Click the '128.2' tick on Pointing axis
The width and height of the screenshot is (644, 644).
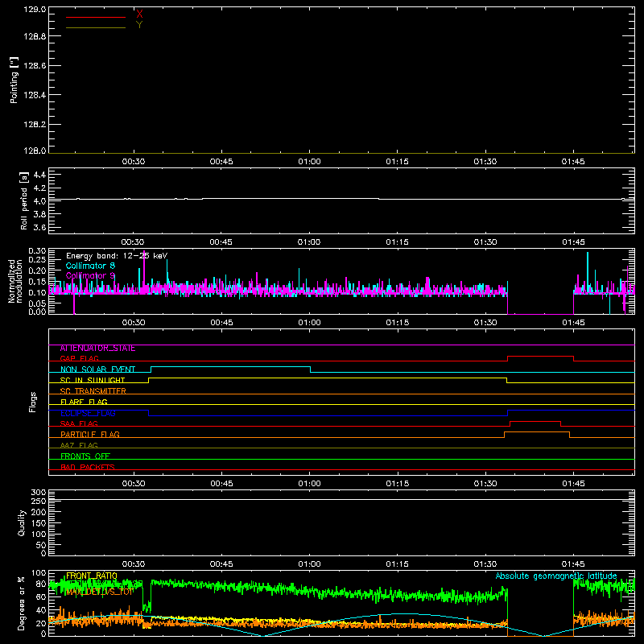coord(35,125)
